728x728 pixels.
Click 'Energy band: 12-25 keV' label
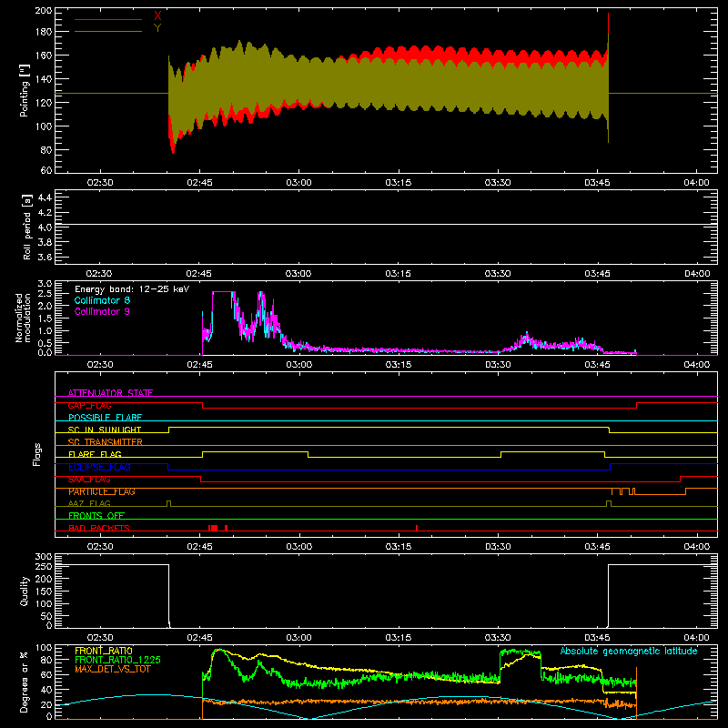click(132, 289)
